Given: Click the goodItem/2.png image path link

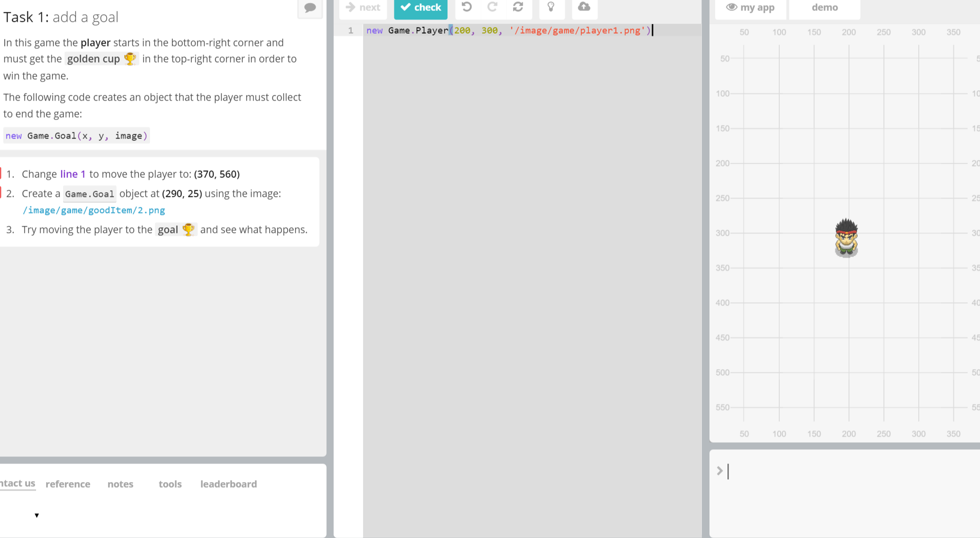Looking at the screenshot, I should 94,210.
